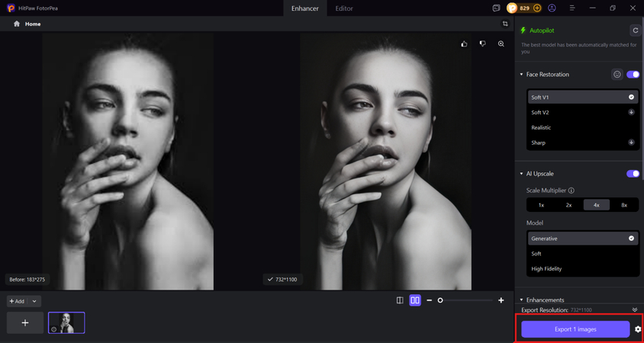Select the portrait thumbnail in filmstrip
644x343 pixels.
point(66,323)
